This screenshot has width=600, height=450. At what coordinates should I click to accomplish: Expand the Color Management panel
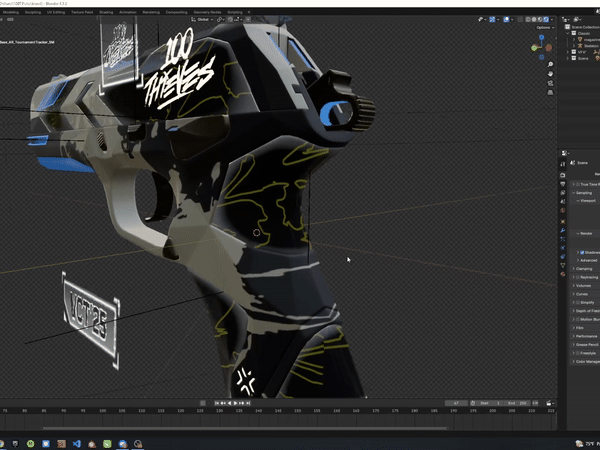[x=574, y=361]
